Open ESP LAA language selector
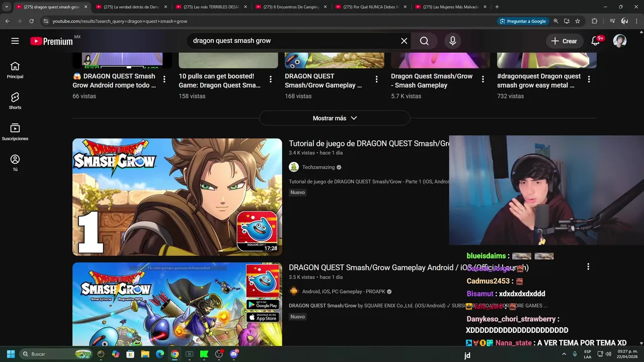Viewport: 644px width, 362px height. tap(588, 354)
